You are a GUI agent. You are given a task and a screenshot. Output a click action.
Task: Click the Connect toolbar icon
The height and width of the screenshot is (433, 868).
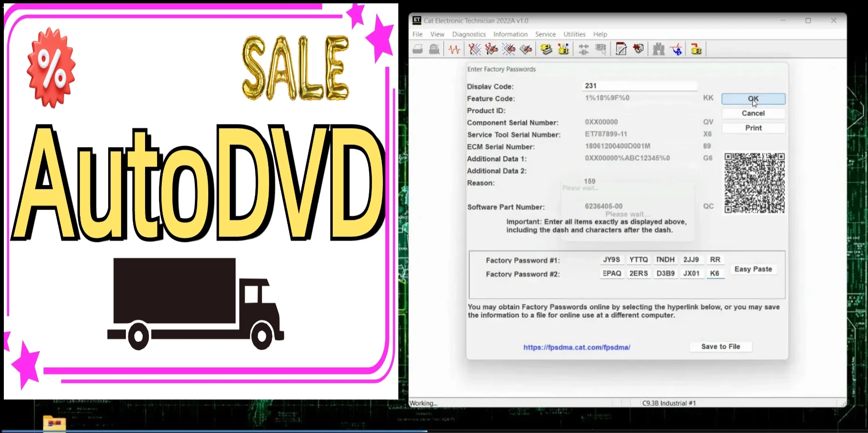click(583, 49)
